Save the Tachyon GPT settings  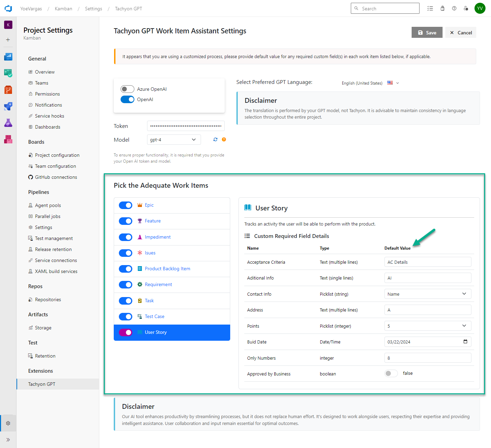pos(427,32)
